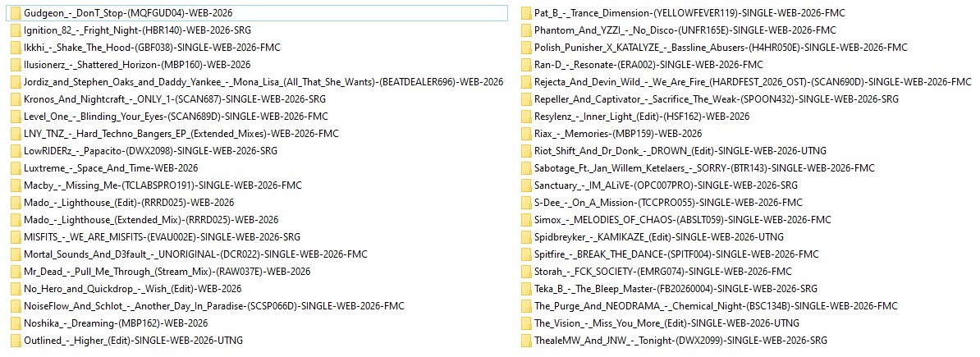Click folder icon beside Ikkhi Shake The Hood
The height and width of the screenshot is (357, 980).
(x=16, y=47)
